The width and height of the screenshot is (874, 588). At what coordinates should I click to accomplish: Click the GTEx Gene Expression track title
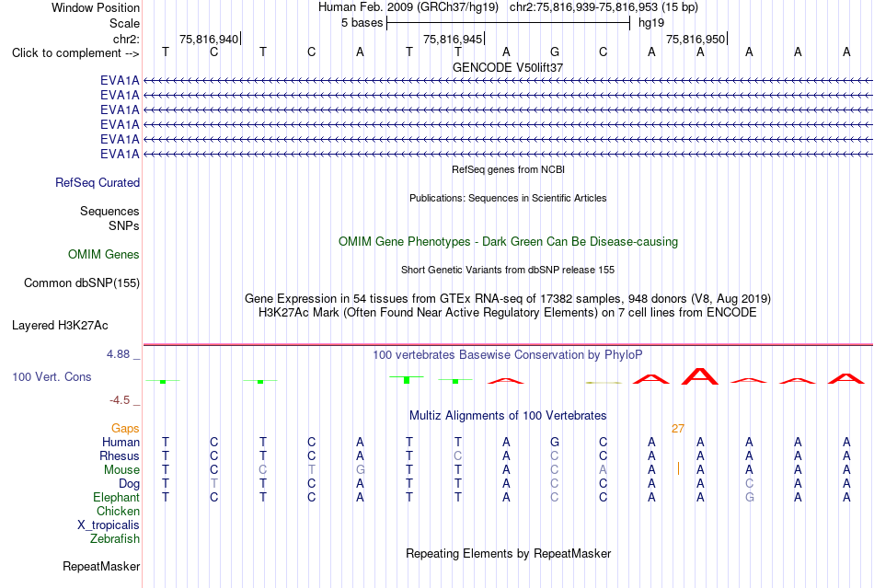point(508,298)
